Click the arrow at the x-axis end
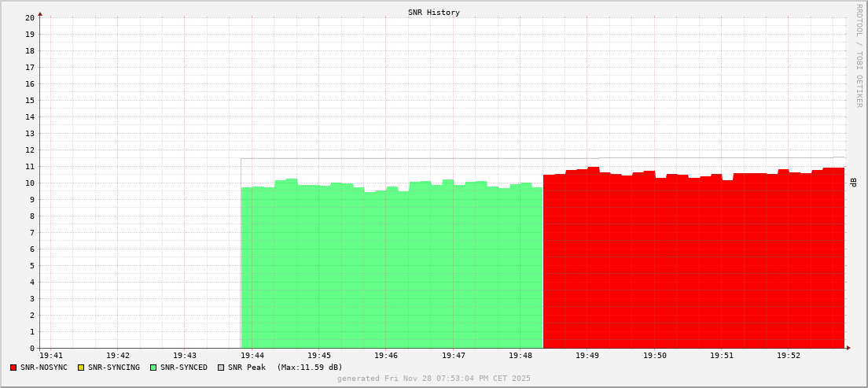 coord(848,348)
